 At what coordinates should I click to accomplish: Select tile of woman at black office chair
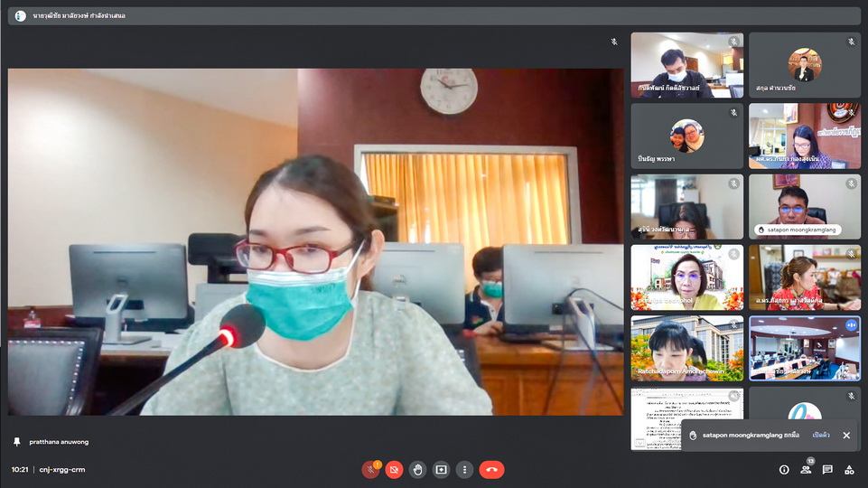click(687, 207)
